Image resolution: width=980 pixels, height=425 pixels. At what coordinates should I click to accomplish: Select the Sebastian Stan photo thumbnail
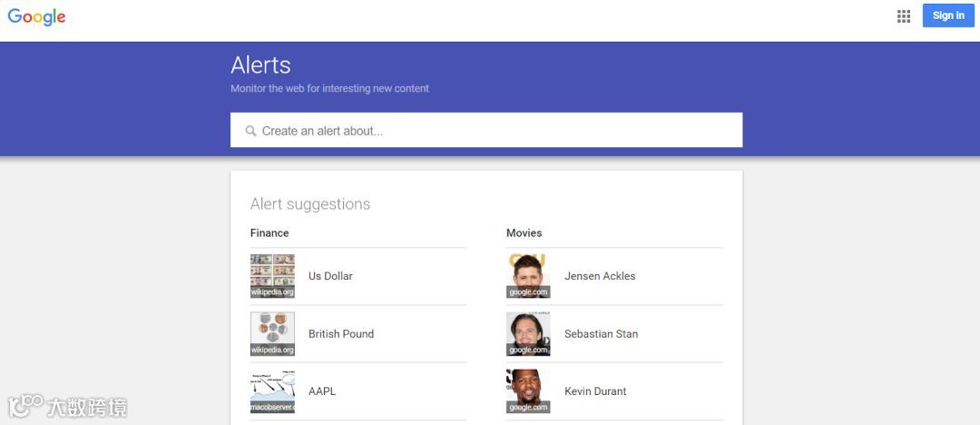(x=528, y=333)
